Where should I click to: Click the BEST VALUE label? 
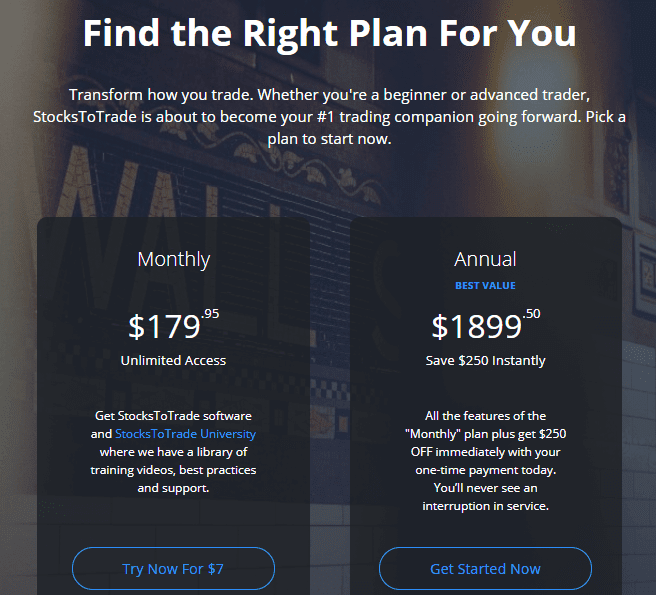click(x=485, y=286)
